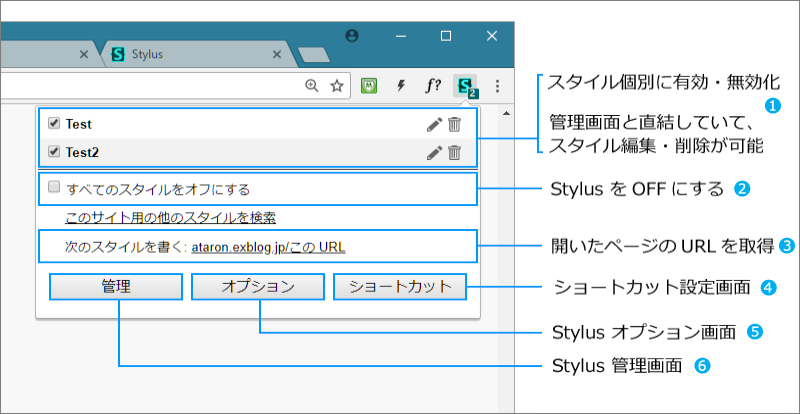This screenshot has width=800, height=414.
Task: Click the この URL link
Action: [316, 248]
